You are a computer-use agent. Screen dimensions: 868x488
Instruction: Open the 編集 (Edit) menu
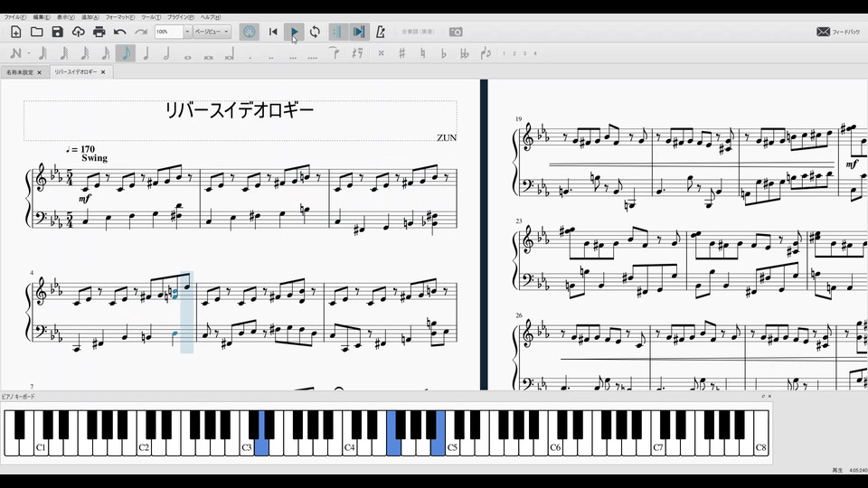point(42,17)
